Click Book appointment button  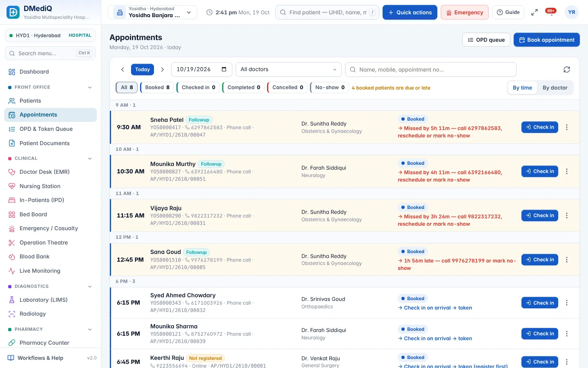point(547,40)
